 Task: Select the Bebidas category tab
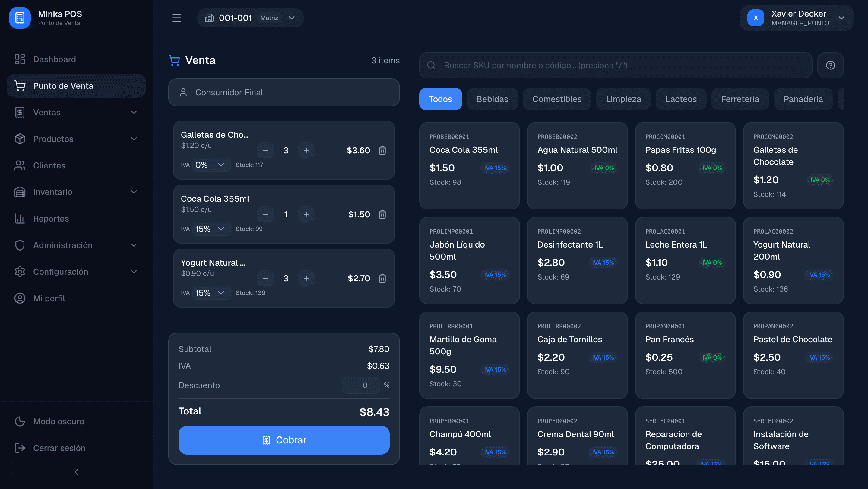coord(492,99)
